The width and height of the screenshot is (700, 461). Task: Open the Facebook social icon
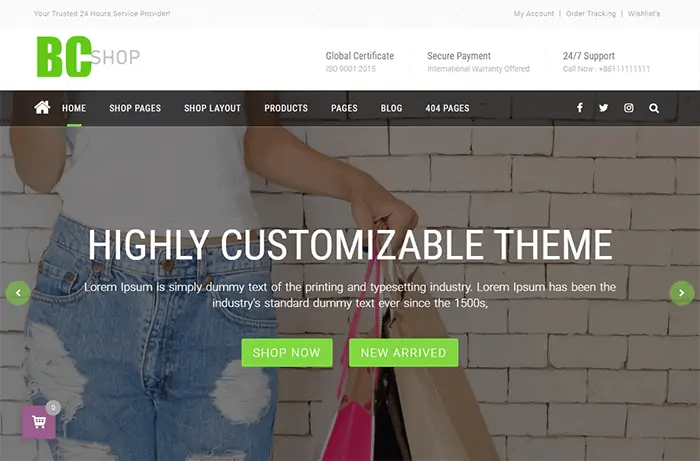pyautogui.click(x=579, y=108)
